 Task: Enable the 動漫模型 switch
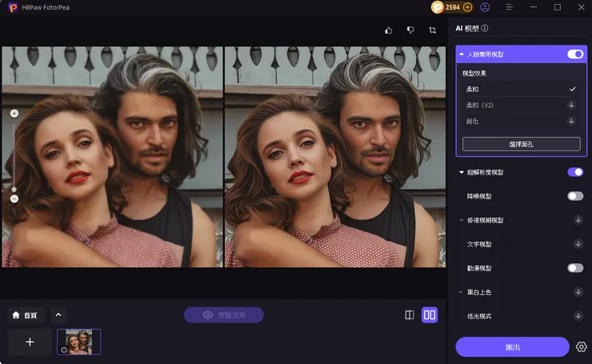click(575, 268)
